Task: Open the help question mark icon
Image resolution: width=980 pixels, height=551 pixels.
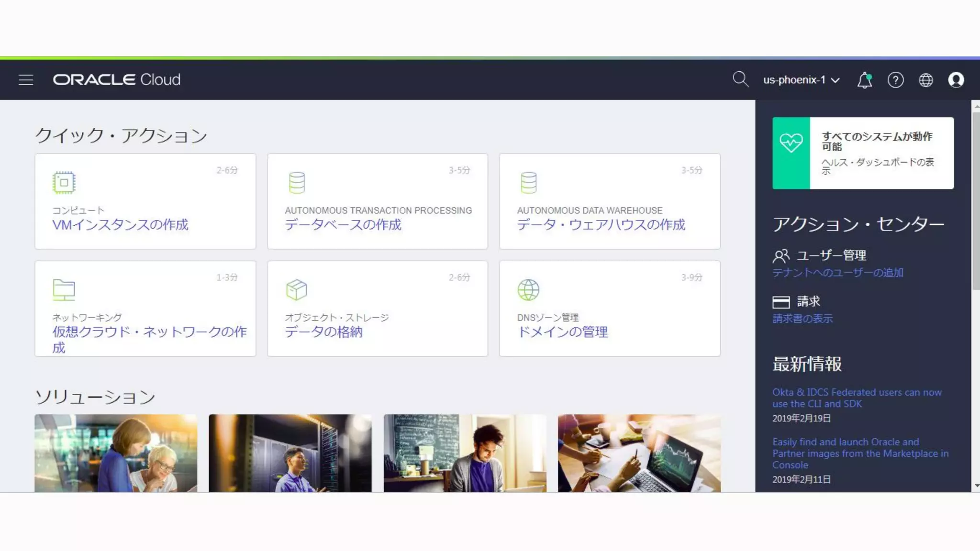Action: (895, 80)
